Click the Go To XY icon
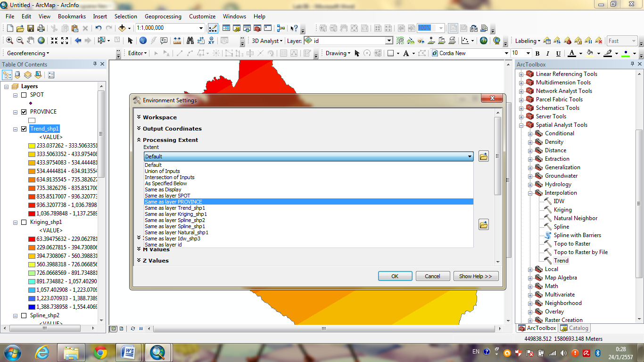Image resolution: width=644 pixels, height=362 pixels. [x=211, y=41]
